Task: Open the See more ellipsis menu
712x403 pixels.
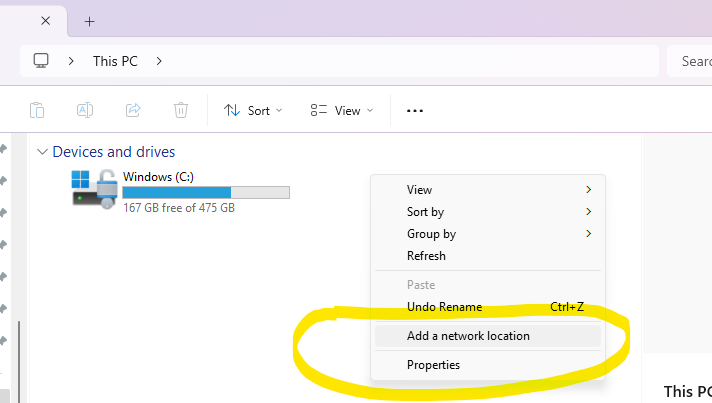Action: pos(415,110)
